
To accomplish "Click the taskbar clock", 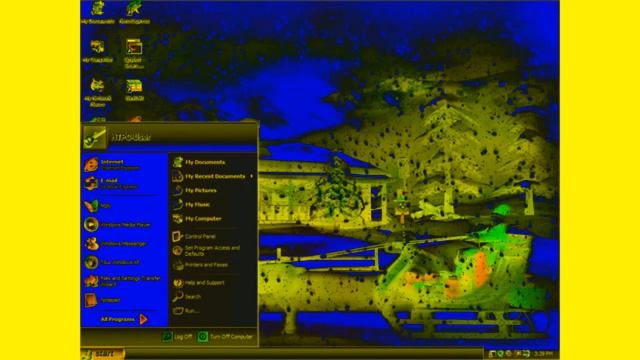I will [543, 354].
